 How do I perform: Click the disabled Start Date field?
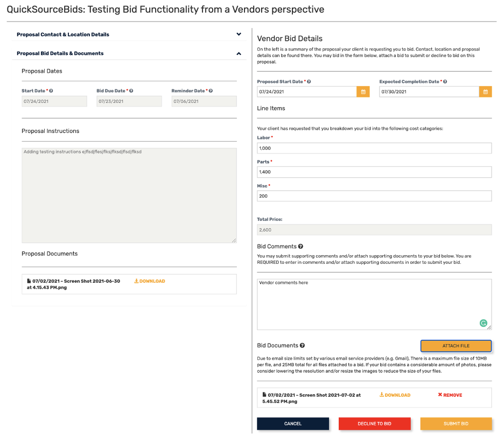coord(54,101)
